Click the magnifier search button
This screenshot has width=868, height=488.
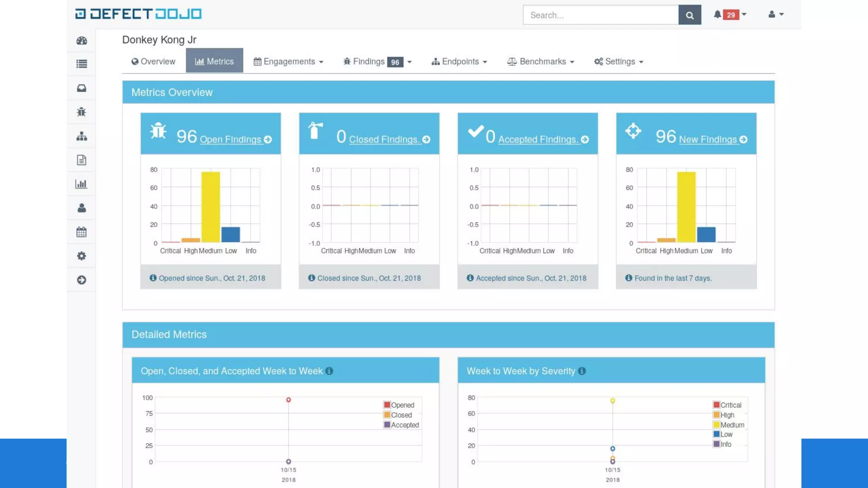[x=690, y=15]
